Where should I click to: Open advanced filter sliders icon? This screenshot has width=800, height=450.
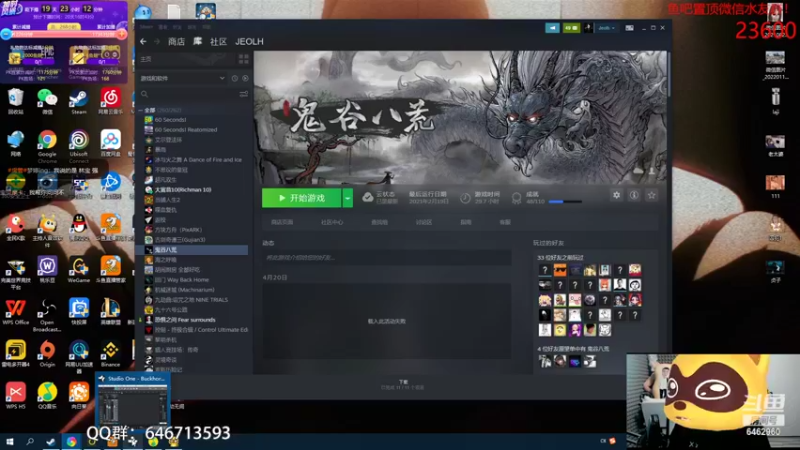243,94
